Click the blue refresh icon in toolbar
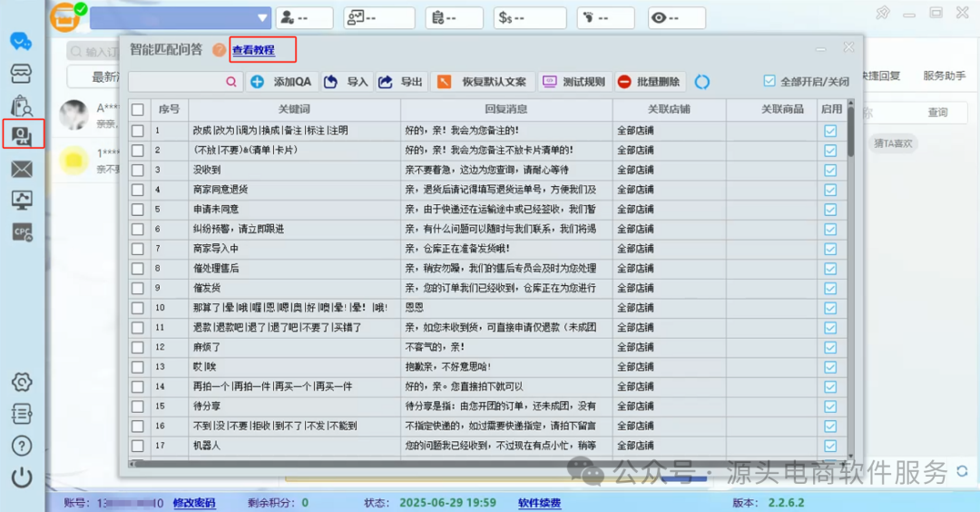The width and height of the screenshot is (980, 512). point(701,82)
